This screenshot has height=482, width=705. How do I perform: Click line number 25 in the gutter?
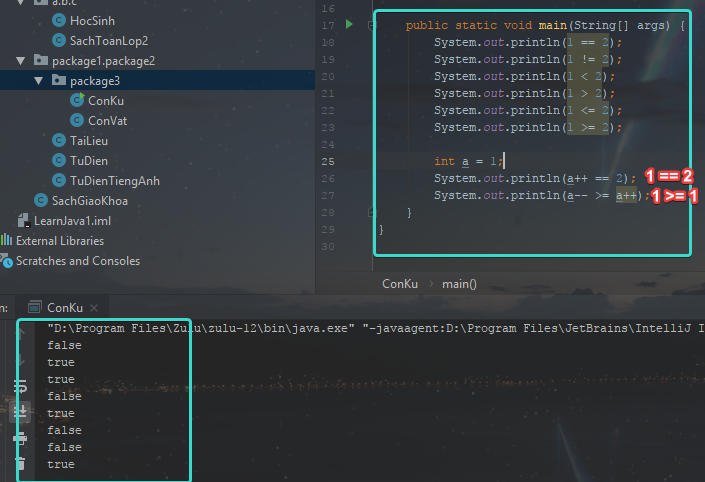pyautogui.click(x=328, y=161)
